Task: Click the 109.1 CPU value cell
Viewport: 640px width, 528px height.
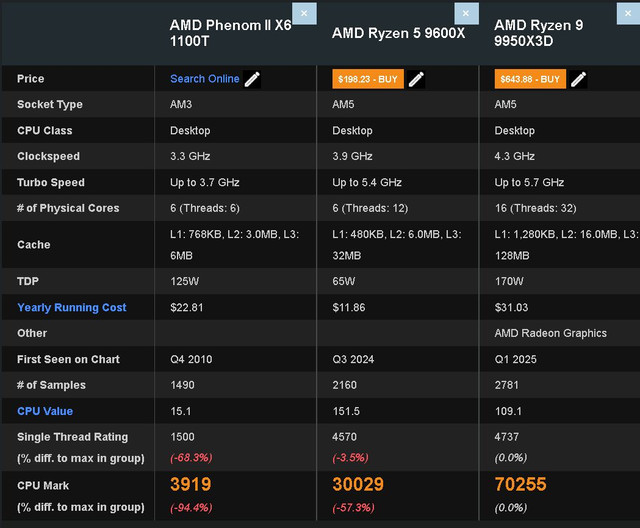Action: [x=508, y=411]
